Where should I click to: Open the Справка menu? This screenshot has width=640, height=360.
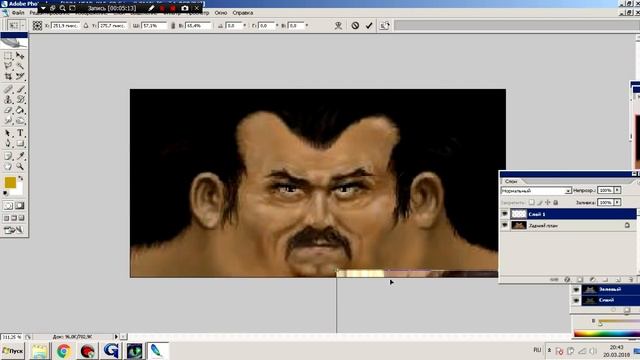[243, 13]
